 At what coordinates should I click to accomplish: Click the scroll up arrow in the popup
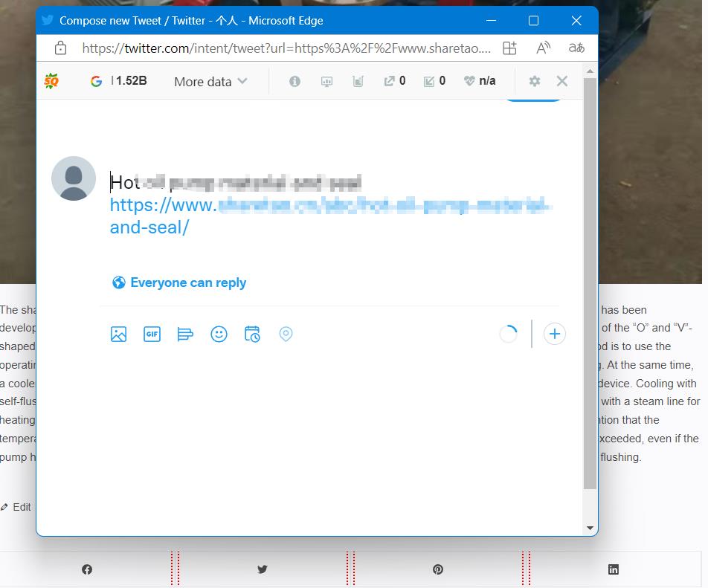590,71
